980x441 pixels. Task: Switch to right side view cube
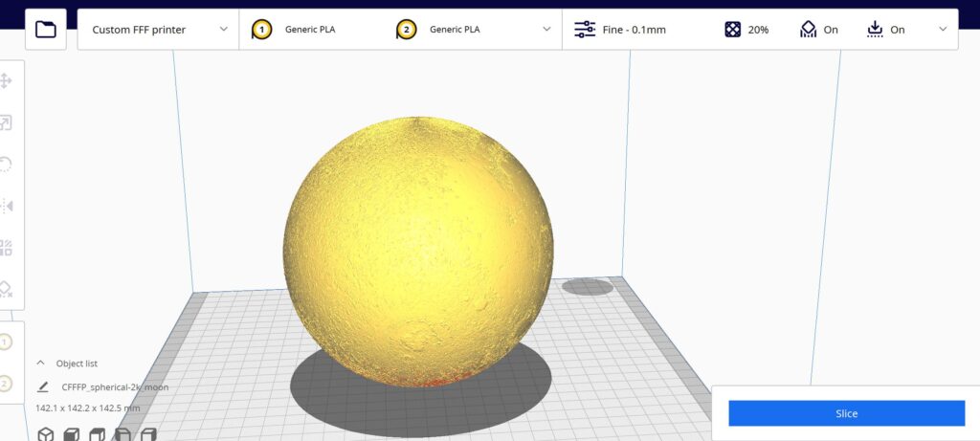(148, 434)
